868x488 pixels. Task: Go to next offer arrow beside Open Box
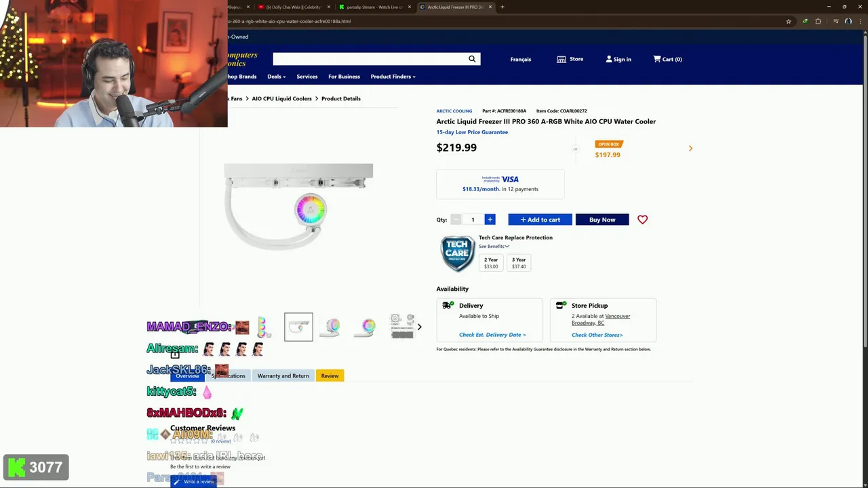(x=690, y=148)
